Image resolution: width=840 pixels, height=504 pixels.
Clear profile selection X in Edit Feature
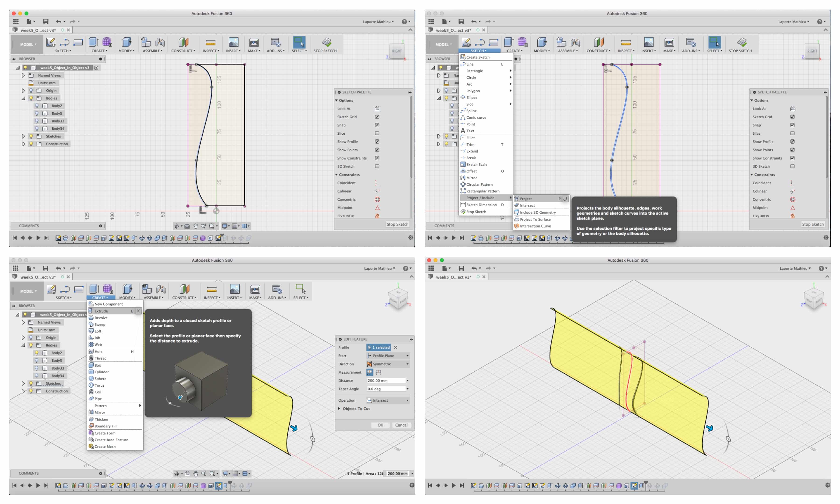point(395,347)
